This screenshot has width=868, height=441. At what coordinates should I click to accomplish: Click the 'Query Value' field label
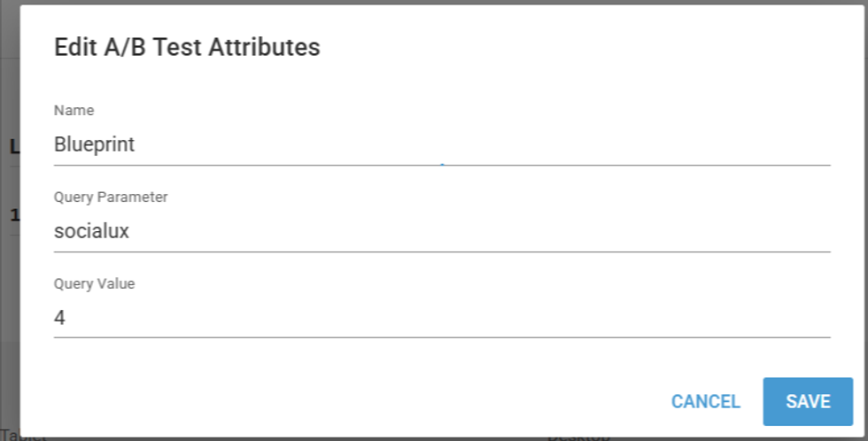pos(94,284)
